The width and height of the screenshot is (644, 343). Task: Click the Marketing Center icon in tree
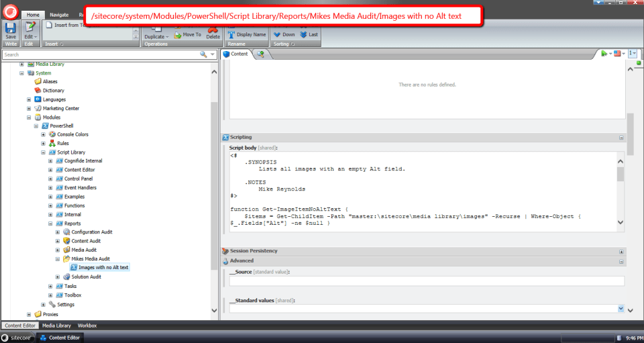coord(38,109)
